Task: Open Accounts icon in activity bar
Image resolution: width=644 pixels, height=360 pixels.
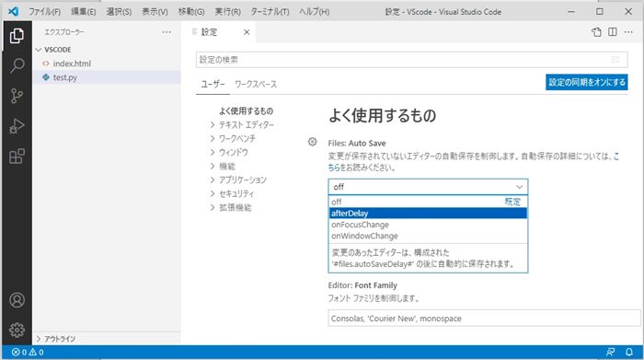Action: coord(17,300)
